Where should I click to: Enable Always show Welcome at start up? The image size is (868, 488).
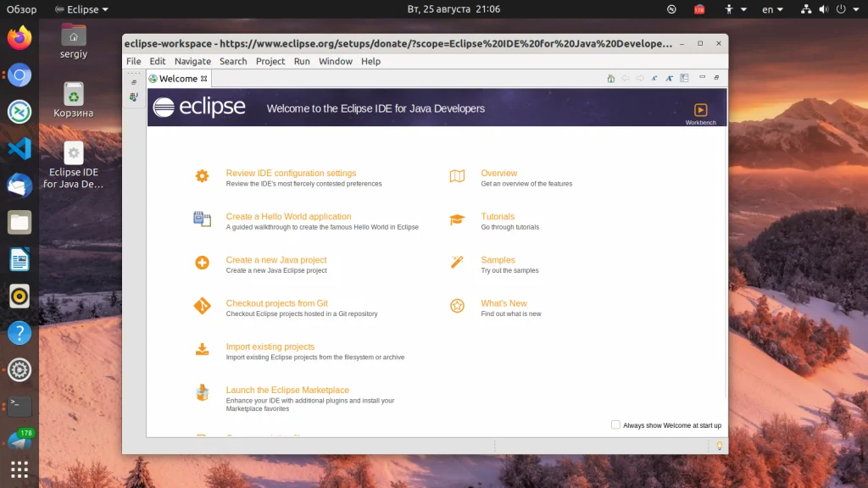(615, 425)
